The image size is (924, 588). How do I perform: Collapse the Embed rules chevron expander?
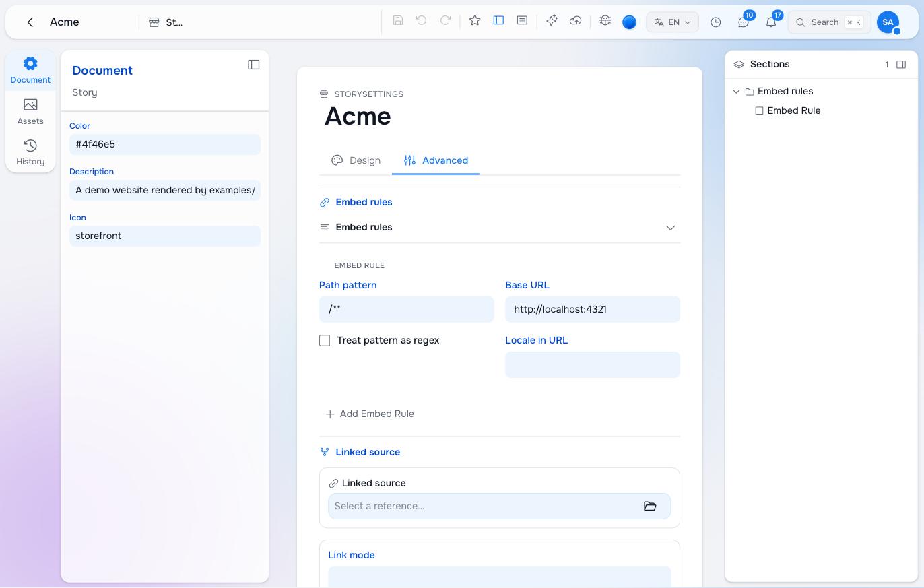coord(670,228)
